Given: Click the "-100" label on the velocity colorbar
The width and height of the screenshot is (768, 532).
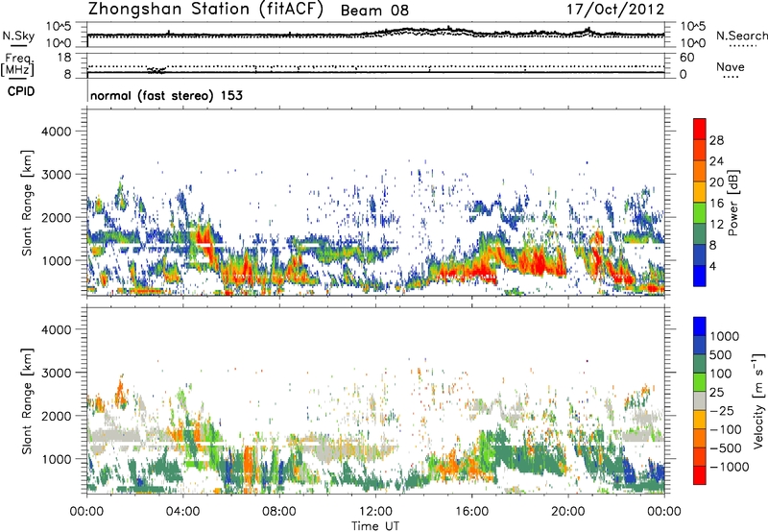Looking at the screenshot, I should tap(724, 429).
